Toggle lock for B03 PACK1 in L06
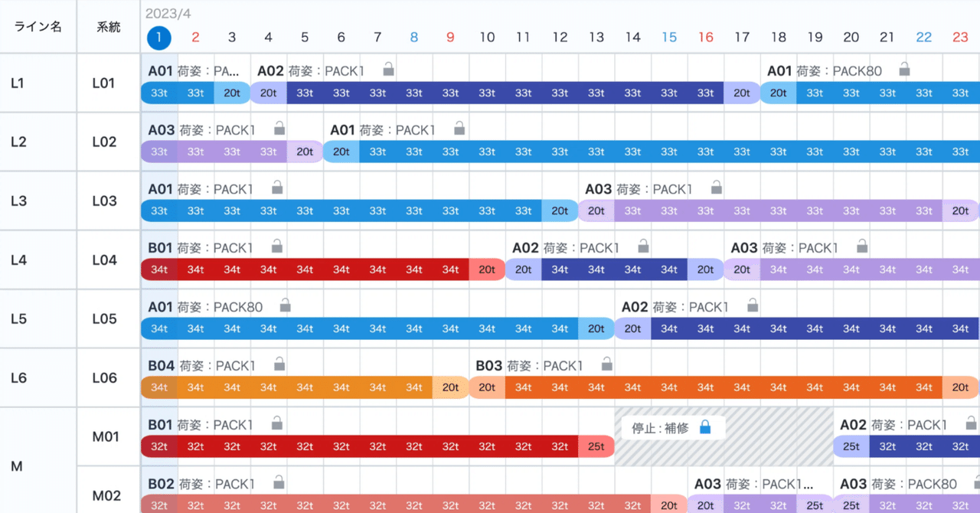 pyautogui.click(x=607, y=364)
